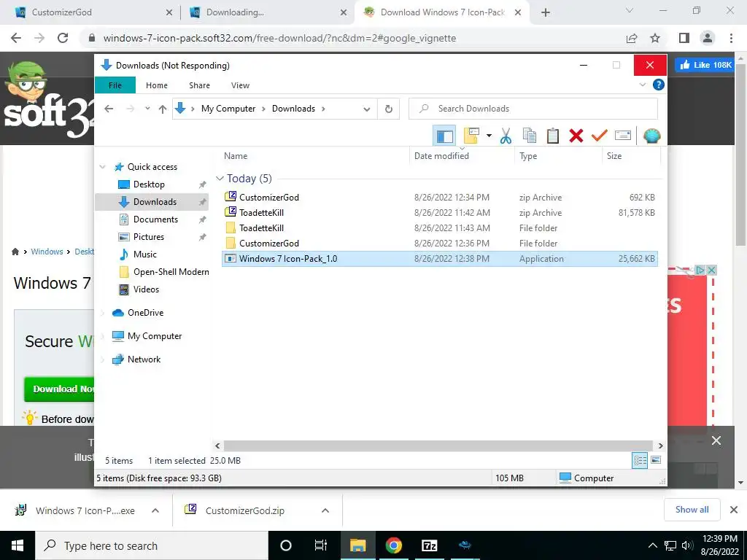Bookmark this page with the star icon
Viewport: 747px width, 560px height.
(656, 38)
